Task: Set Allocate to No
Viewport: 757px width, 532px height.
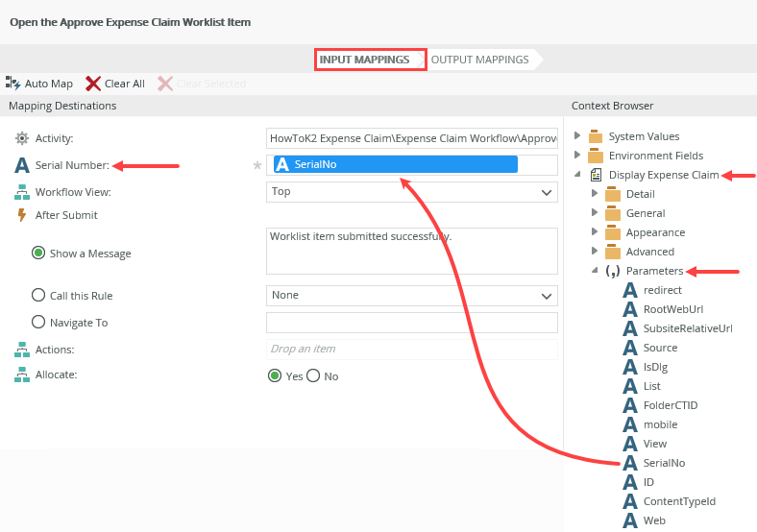Action: pos(313,376)
